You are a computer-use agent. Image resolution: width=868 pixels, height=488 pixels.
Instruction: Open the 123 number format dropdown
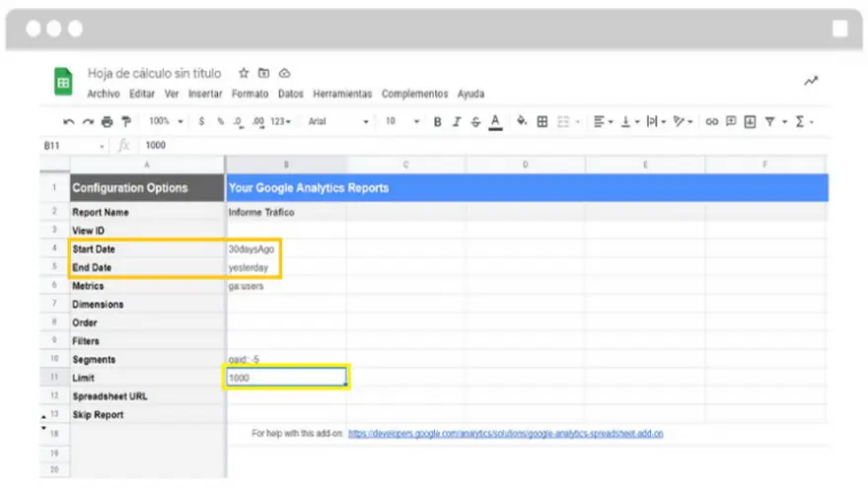point(281,121)
